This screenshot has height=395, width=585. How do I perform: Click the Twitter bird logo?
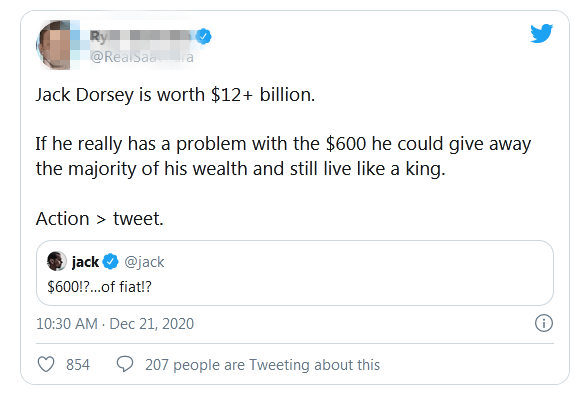(x=541, y=34)
